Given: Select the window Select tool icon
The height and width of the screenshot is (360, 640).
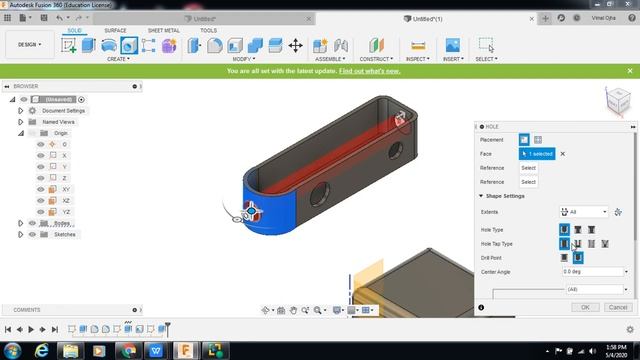Looking at the screenshot, I should pyautogui.click(x=486, y=45).
